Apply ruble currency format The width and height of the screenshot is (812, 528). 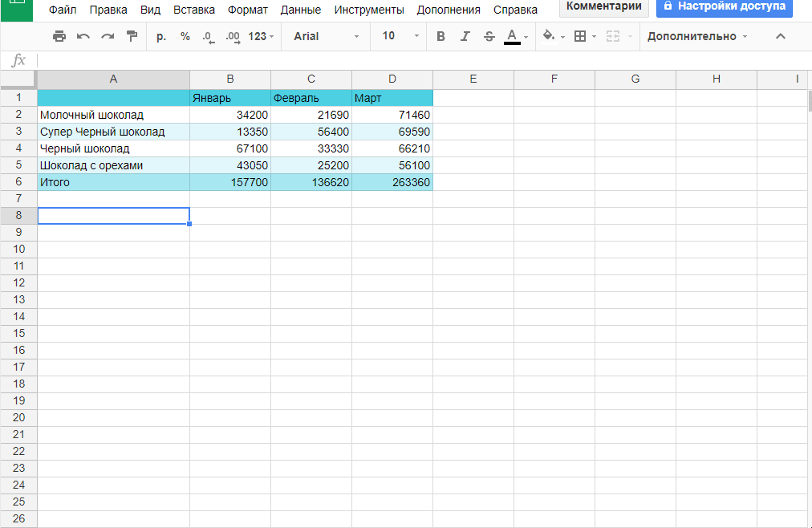[161, 36]
